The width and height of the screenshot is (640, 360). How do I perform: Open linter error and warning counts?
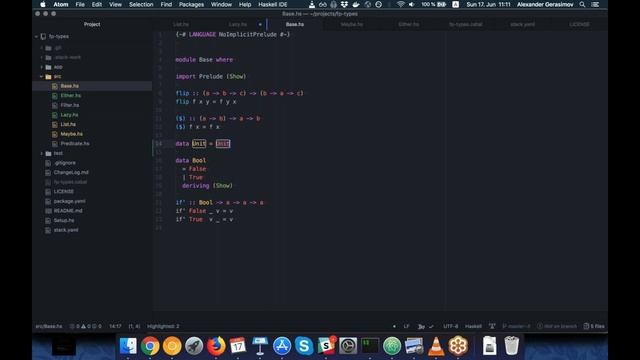click(x=85, y=327)
